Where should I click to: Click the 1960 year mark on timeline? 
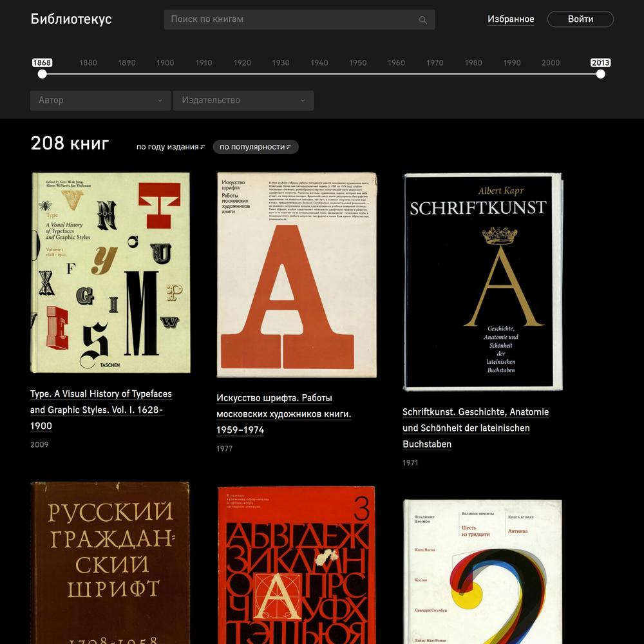pyautogui.click(x=396, y=63)
